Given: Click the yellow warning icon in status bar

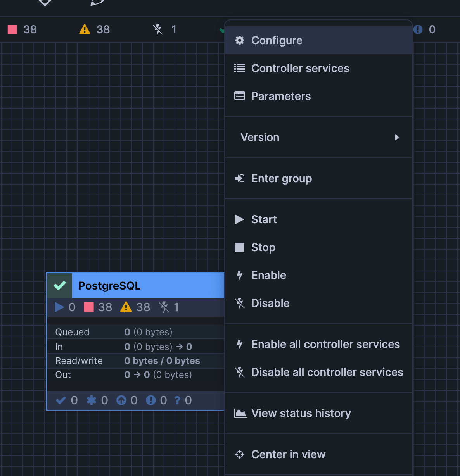Looking at the screenshot, I should pos(85,29).
